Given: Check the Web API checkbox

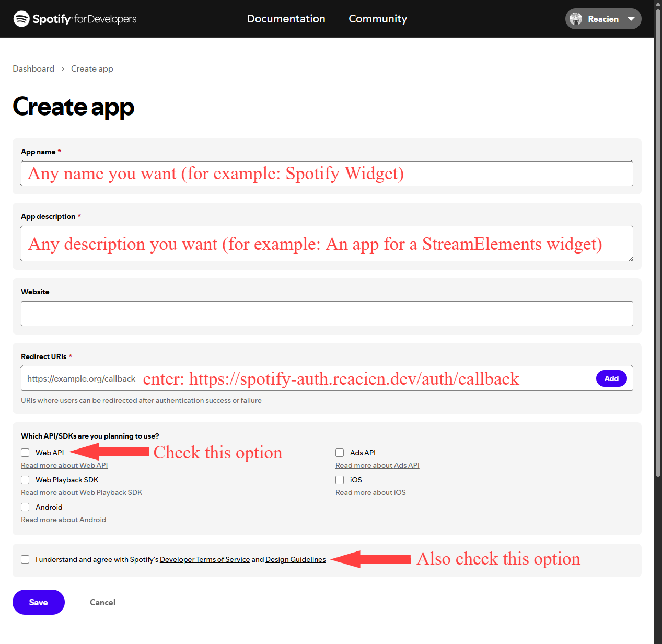Looking at the screenshot, I should tap(25, 453).
